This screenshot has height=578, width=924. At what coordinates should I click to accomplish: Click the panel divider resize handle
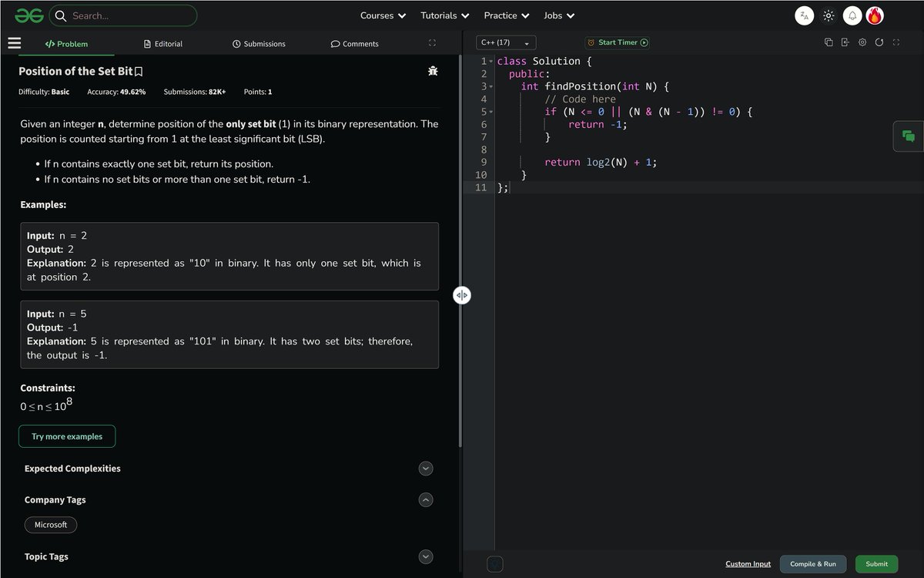click(x=461, y=295)
